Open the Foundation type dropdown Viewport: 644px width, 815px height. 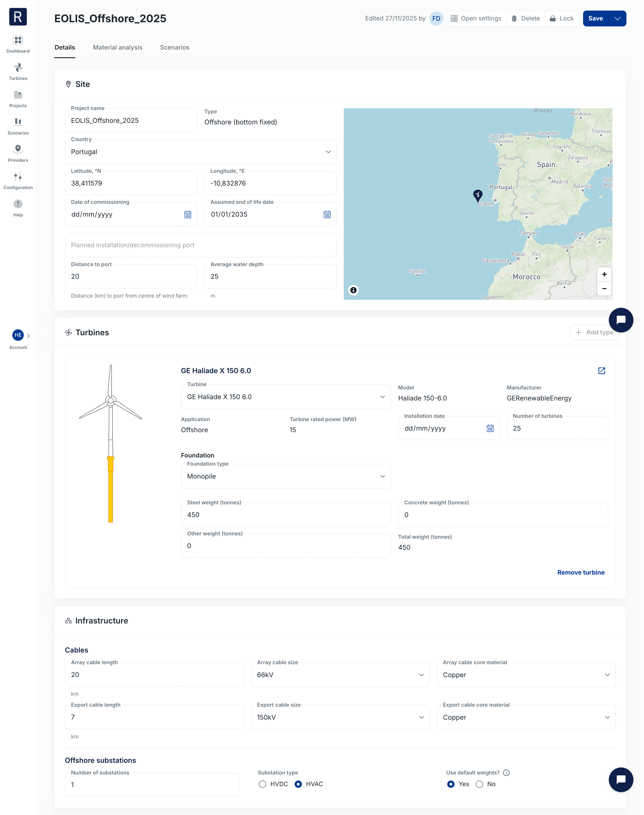coord(382,476)
